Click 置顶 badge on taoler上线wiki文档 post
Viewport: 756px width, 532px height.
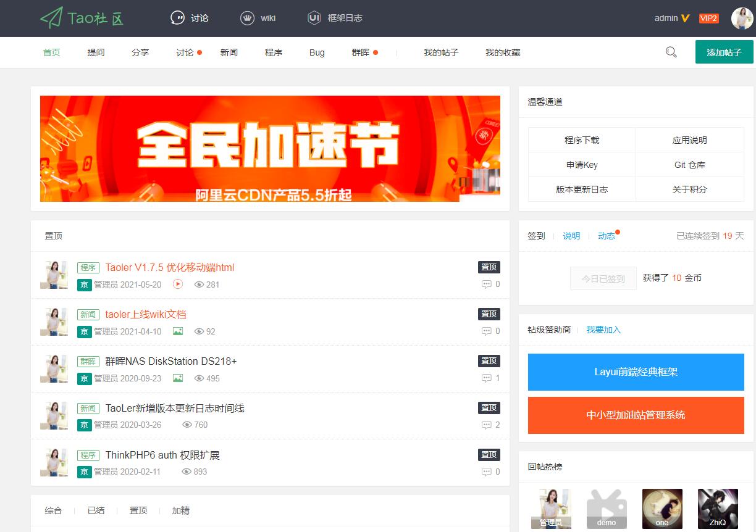[489, 314]
